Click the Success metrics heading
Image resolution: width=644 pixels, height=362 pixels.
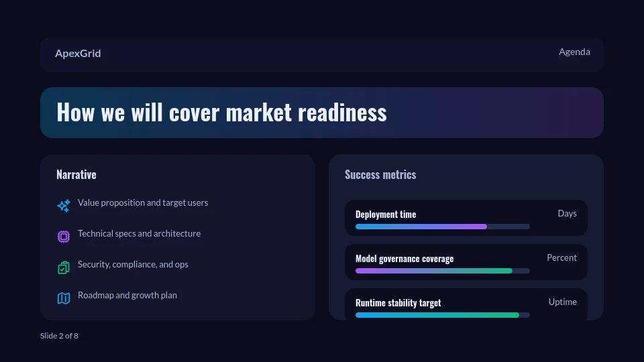(380, 174)
